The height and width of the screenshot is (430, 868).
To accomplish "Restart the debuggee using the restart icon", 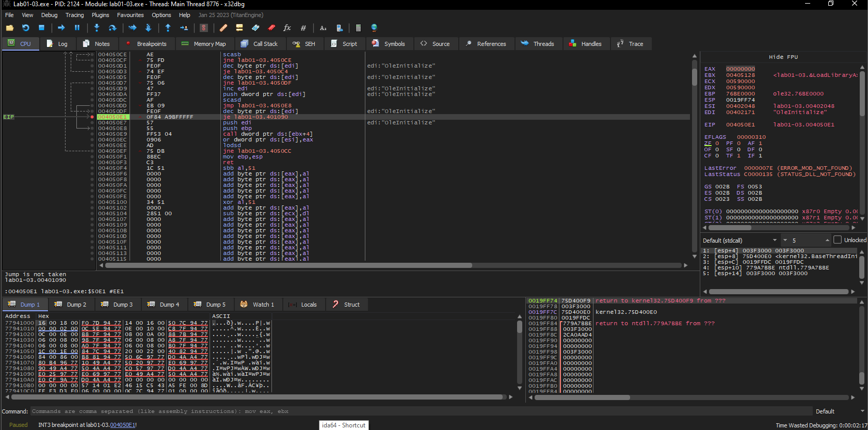I will point(26,28).
